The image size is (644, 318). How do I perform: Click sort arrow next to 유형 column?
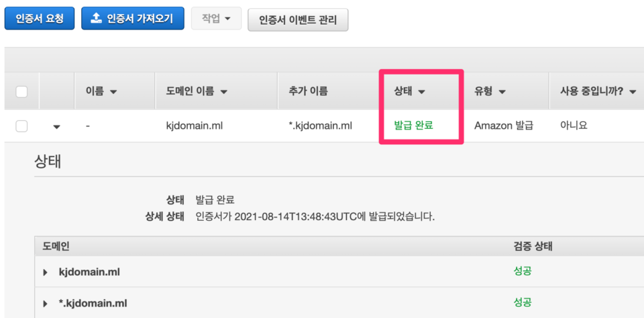click(502, 92)
